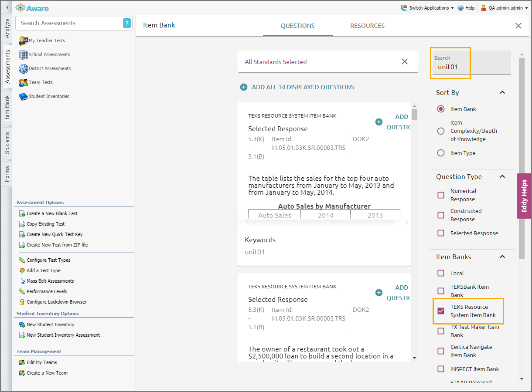The width and height of the screenshot is (532, 392).
Task: Click the My Teacher Tests icon
Action: pyautogui.click(x=23, y=41)
